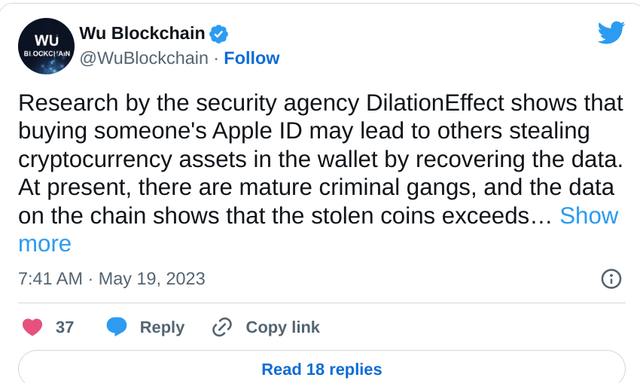Click the reply speech bubble icon

pyautogui.click(x=117, y=327)
